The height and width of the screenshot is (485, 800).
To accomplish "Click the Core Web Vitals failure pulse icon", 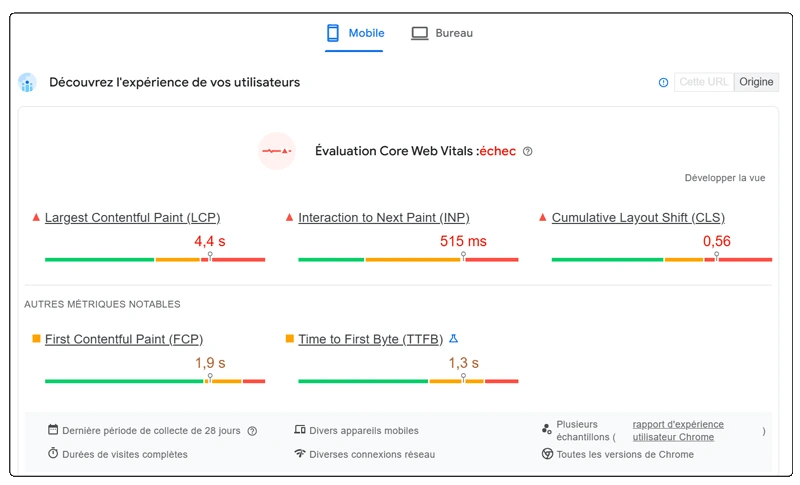I will click(277, 151).
